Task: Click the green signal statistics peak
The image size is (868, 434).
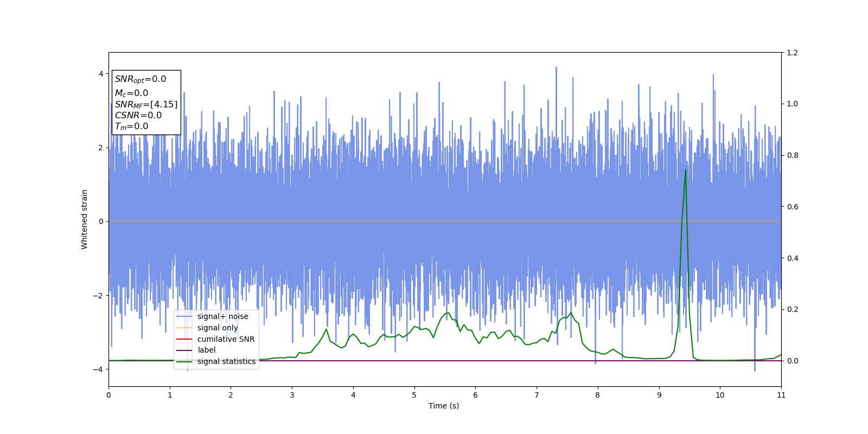Action: (x=685, y=170)
